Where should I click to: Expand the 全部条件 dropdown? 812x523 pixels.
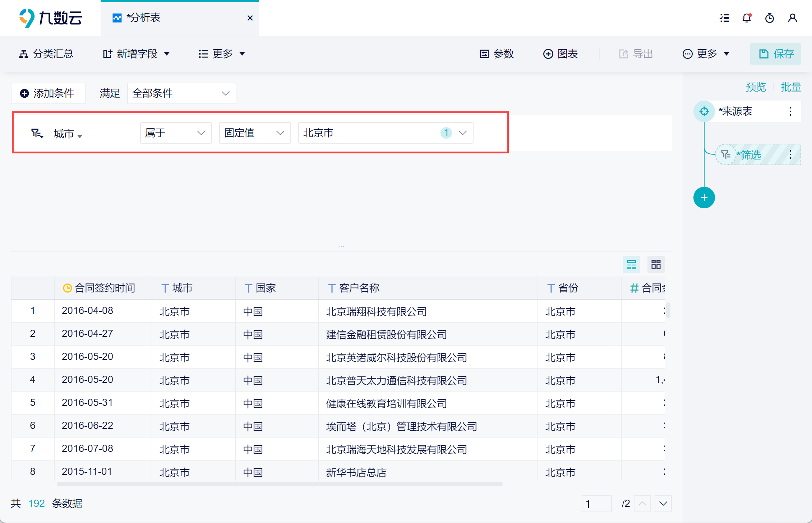pos(181,93)
